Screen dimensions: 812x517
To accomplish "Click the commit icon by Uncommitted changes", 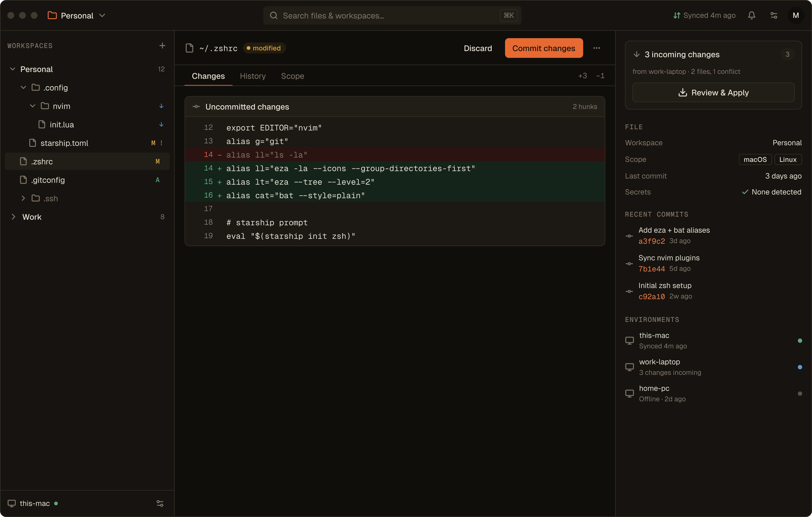I will pos(196,107).
